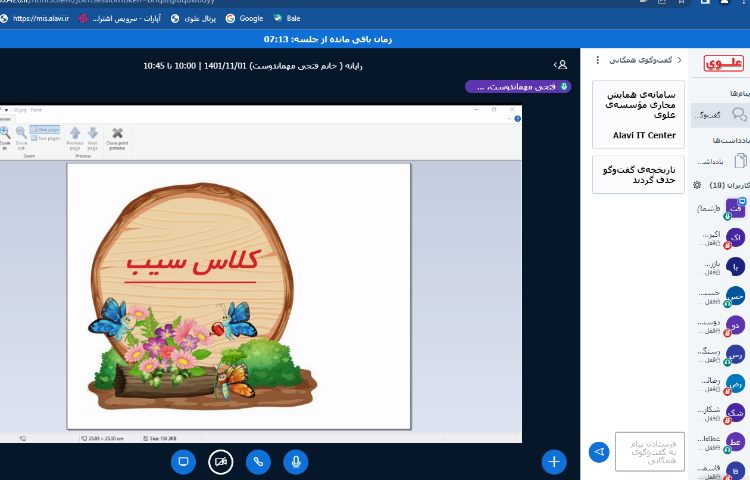Click the شک user avatar
Screen dimensions: 750x480
click(735, 413)
